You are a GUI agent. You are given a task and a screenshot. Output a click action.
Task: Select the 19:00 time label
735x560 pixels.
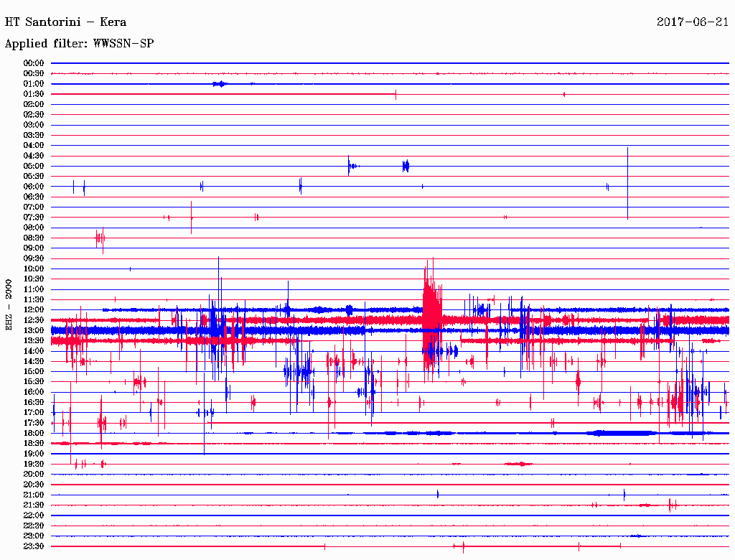33,454
